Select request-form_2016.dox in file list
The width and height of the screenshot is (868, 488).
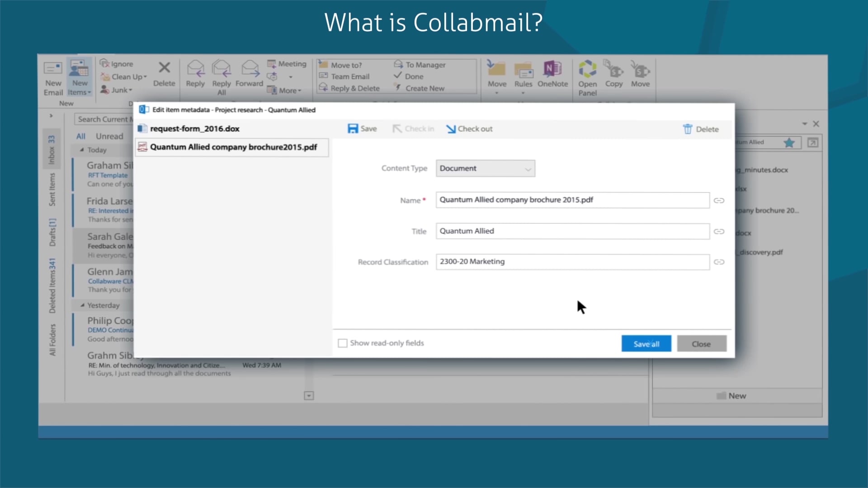(x=232, y=129)
